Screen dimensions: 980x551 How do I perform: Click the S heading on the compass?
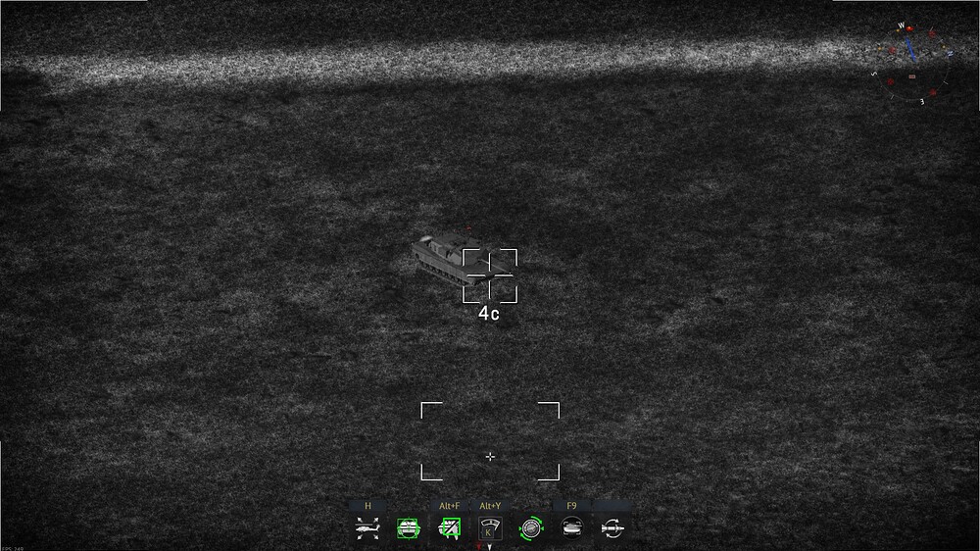874,74
